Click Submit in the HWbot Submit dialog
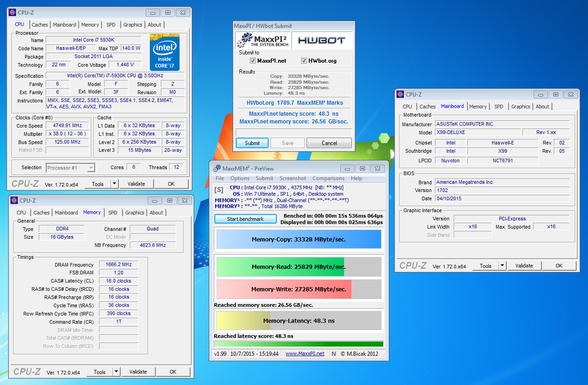 252,143
